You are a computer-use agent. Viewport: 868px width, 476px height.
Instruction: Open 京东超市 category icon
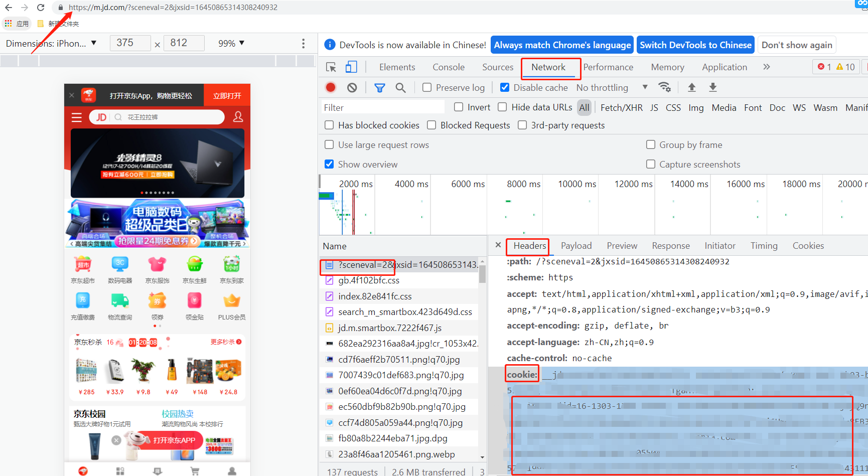(83, 269)
